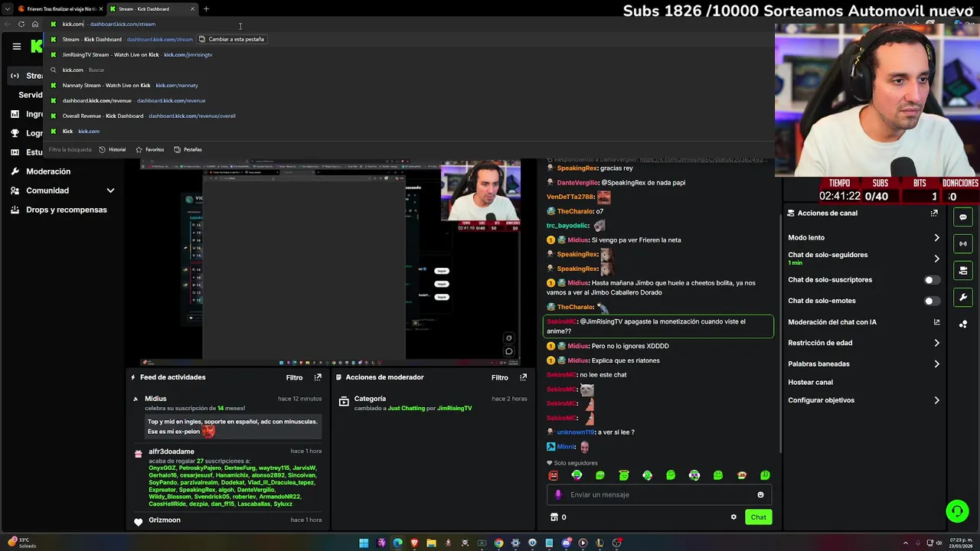
Task: Open Chrome from the taskbar
Action: (498, 543)
